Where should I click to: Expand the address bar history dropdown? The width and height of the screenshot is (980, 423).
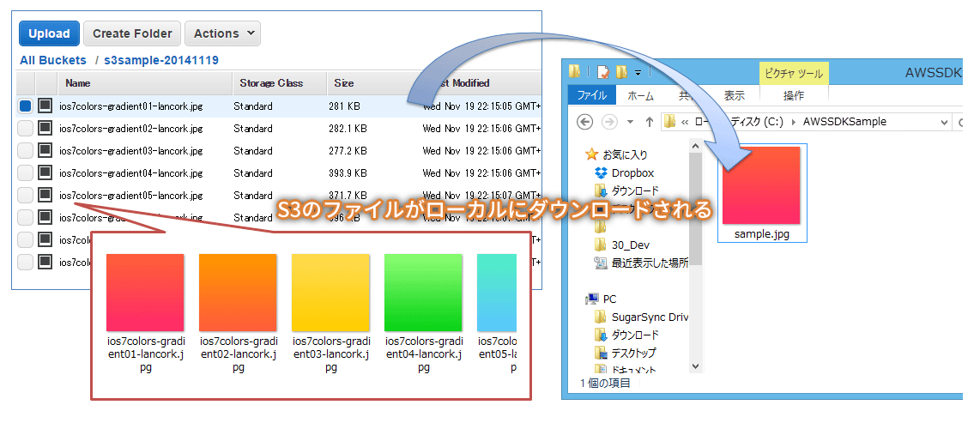[x=944, y=123]
